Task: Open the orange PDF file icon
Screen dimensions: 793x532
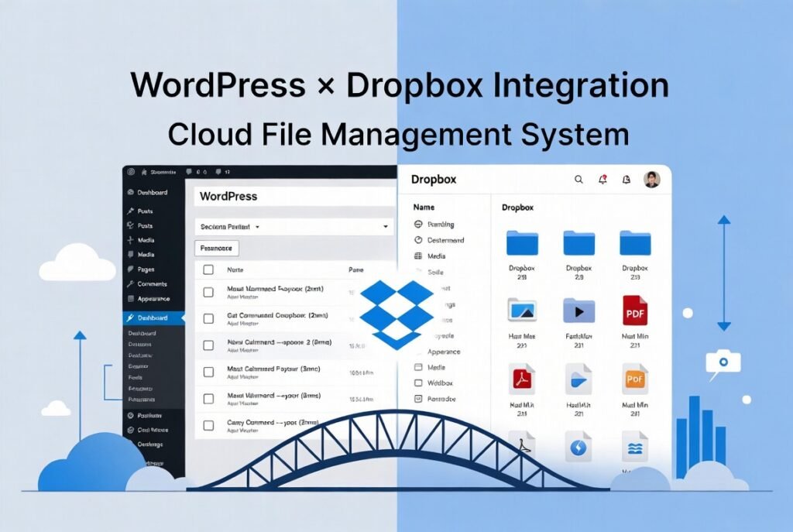Action: [x=635, y=378]
